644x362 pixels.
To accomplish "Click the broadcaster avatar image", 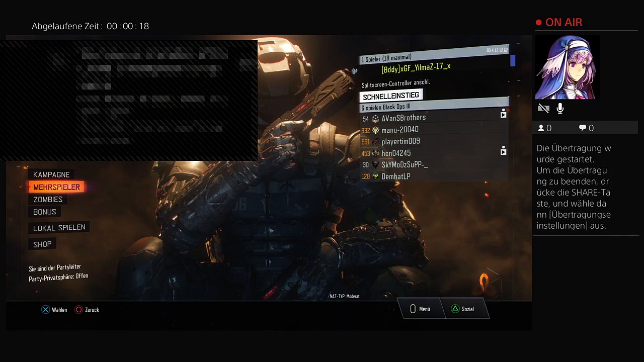I will point(567,67).
